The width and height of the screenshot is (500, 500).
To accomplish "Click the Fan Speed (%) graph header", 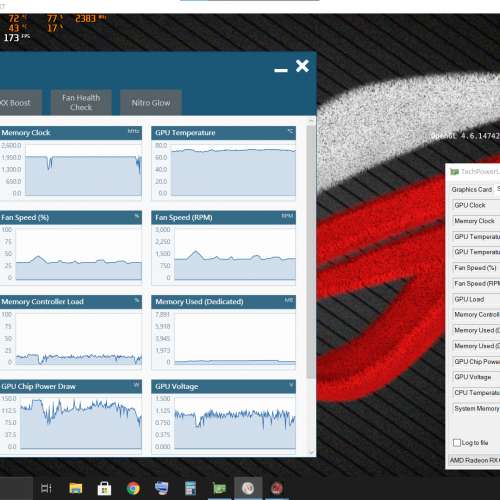I will 71,217.
